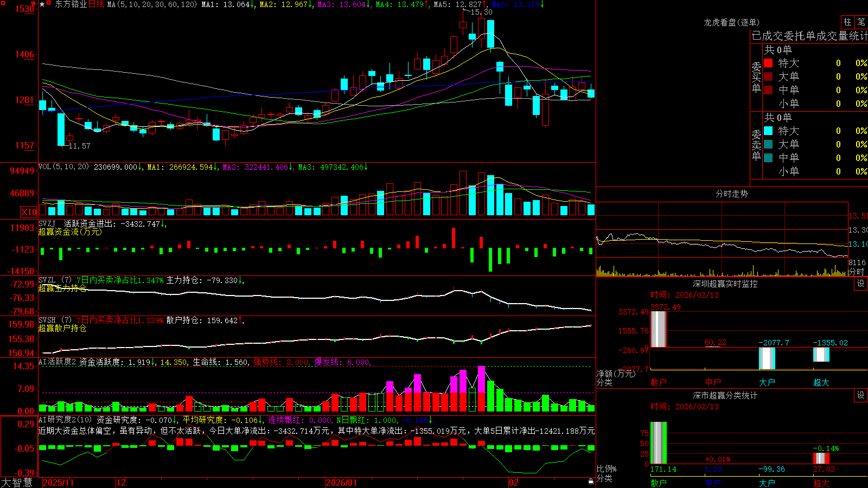This screenshot has height=488, width=868.
Task: Click the 11.57 low price annotation
Action: pos(79,146)
